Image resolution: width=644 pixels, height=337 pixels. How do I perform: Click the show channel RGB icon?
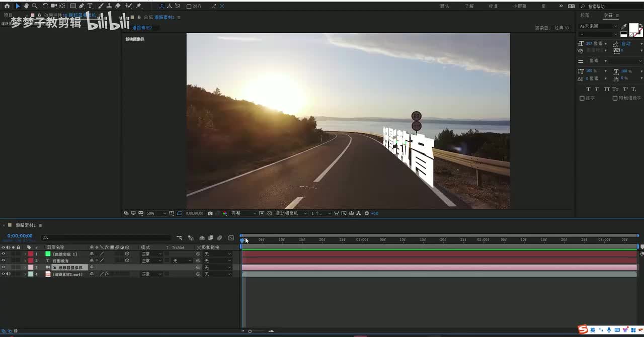(x=224, y=213)
